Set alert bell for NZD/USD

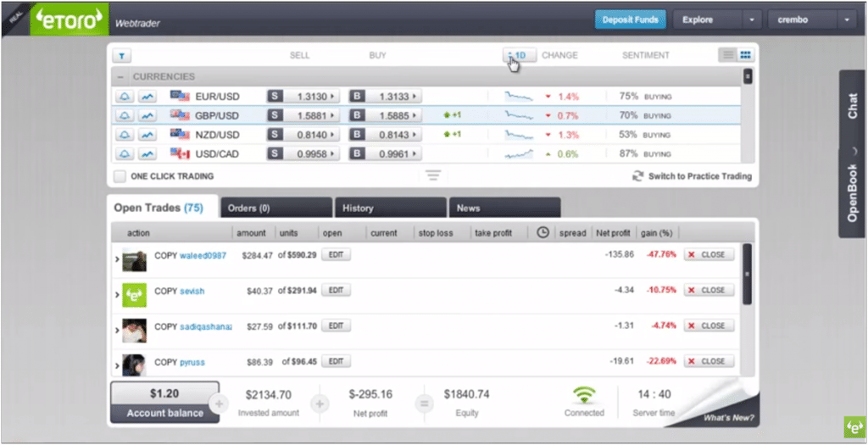tap(125, 135)
